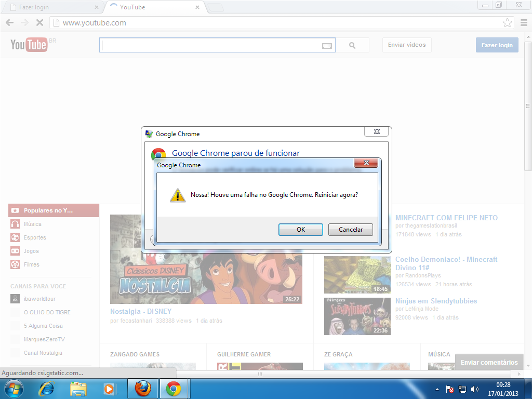Open a new tab
The image size is (532, 399).
[x=215, y=7]
